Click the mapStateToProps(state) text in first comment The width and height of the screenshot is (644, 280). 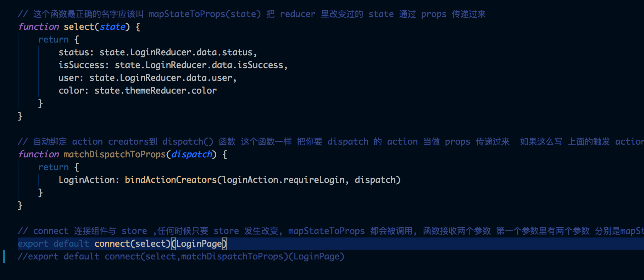[205, 14]
